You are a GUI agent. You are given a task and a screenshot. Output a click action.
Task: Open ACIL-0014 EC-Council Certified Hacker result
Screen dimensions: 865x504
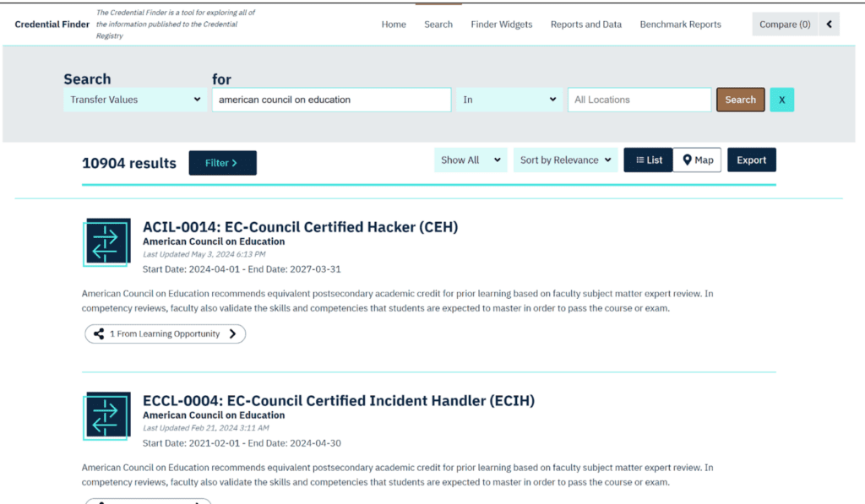[301, 226]
